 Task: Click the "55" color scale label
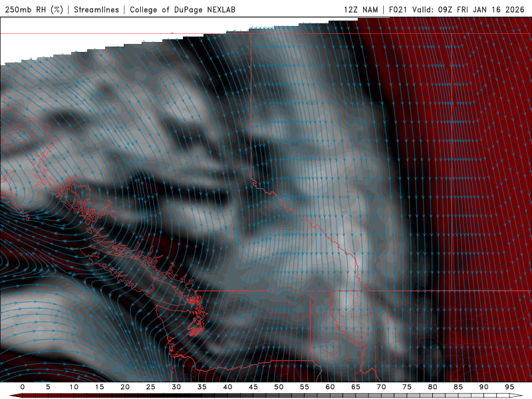coord(304,387)
